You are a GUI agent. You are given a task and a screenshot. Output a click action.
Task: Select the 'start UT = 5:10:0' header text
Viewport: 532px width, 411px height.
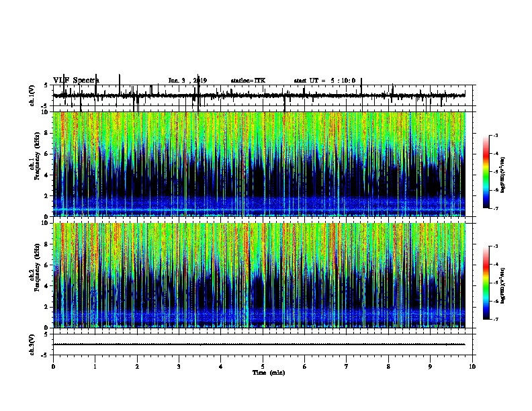(324, 81)
